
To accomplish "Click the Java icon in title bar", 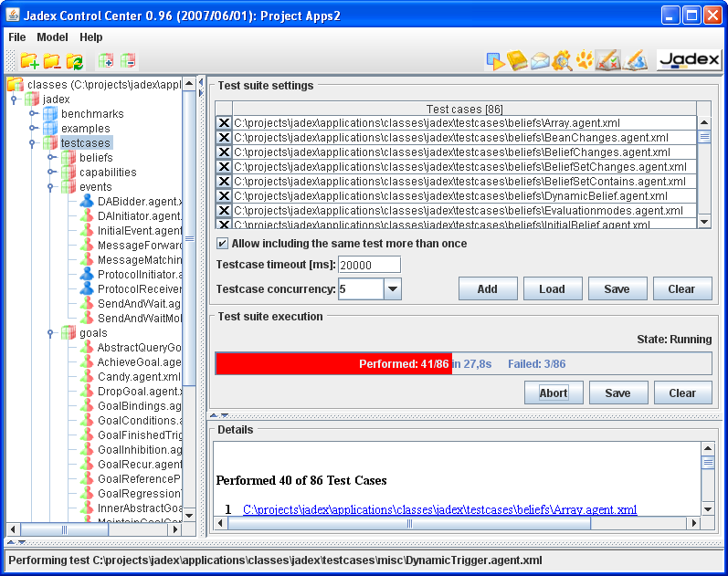I will 13,15.
